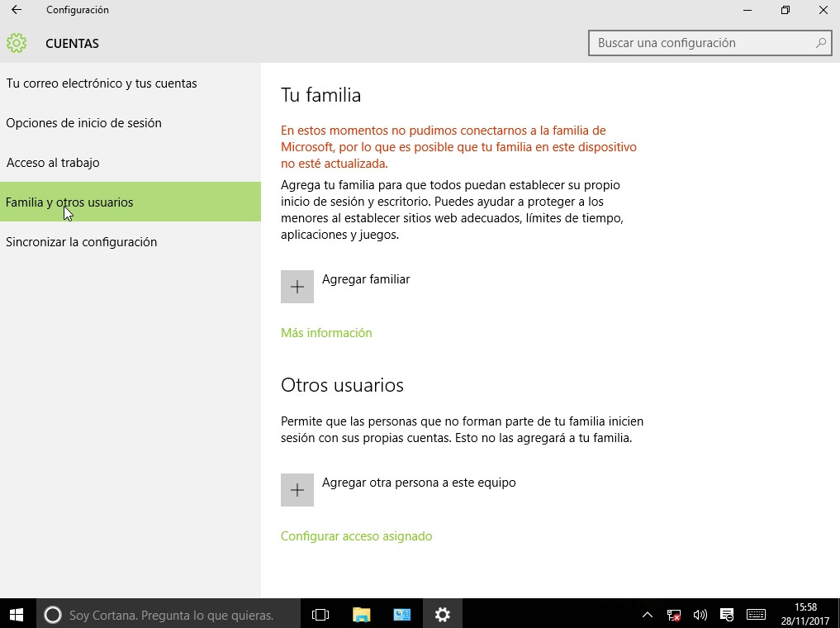Viewport: 840px width, 628px height.
Task: Open the Windows Start menu
Action: 17,614
